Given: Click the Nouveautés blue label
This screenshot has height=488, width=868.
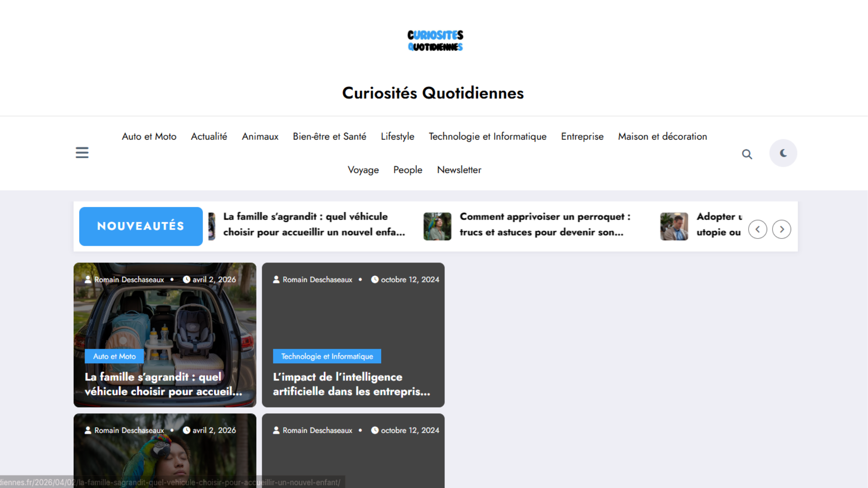Looking at the screenshot, I should point(141,226).
